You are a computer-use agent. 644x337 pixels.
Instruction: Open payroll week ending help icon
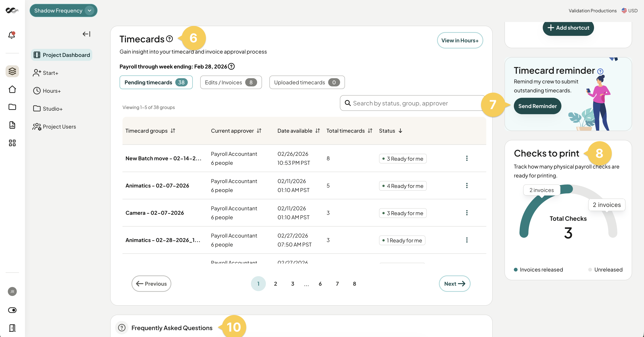click(232, 67)
